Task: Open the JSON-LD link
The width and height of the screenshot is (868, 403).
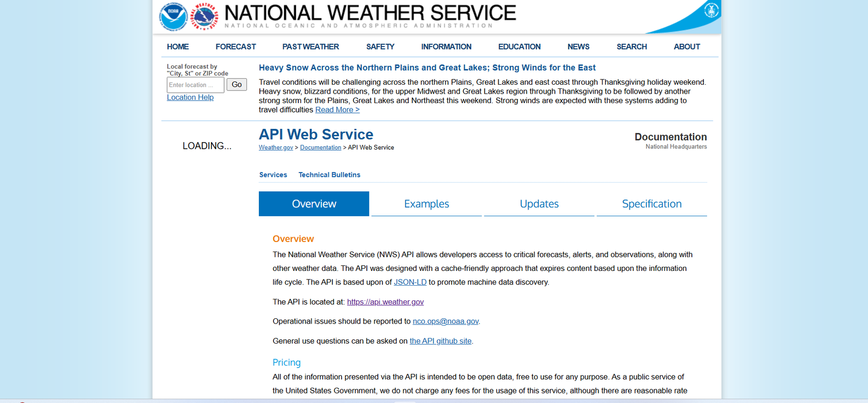Action: 410,282
